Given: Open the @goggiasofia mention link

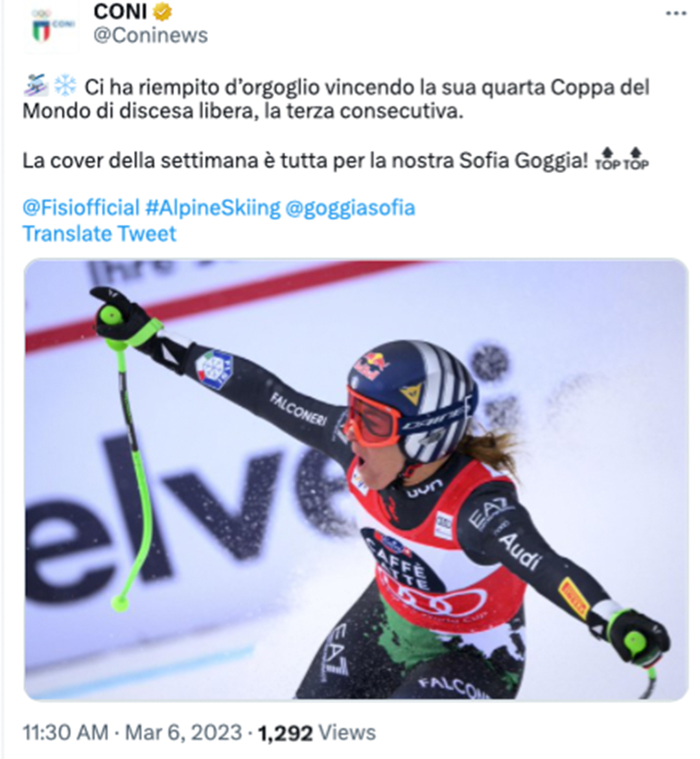Looking at the screenshot, I should (350, 207).
